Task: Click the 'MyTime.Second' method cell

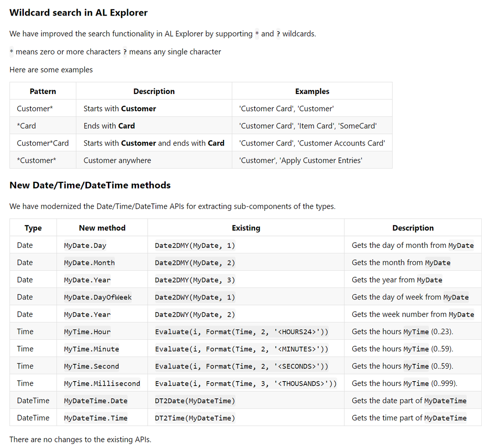Action: click(102, 366)
